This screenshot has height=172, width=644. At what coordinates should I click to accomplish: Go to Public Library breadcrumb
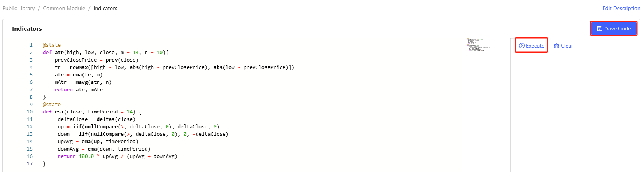(19, 8)
